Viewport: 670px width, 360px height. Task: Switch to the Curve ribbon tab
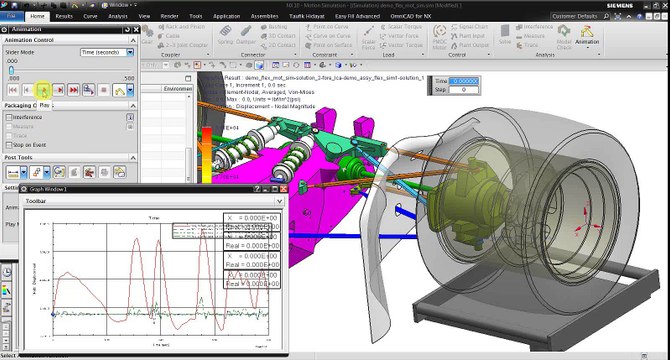click(90, 16)
